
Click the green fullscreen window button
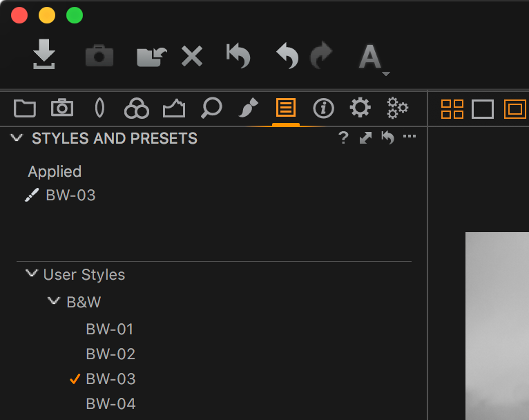tap(75, 15)
